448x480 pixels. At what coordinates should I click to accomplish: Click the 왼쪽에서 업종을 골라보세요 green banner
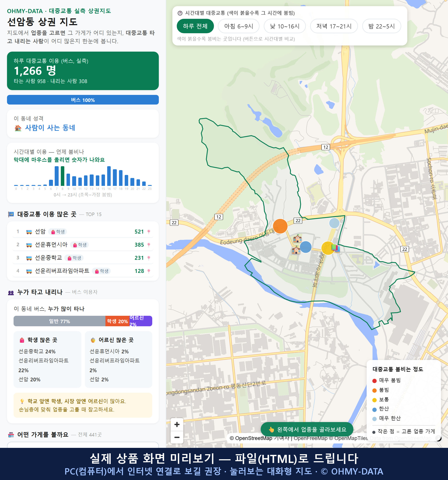click(307, 429)
